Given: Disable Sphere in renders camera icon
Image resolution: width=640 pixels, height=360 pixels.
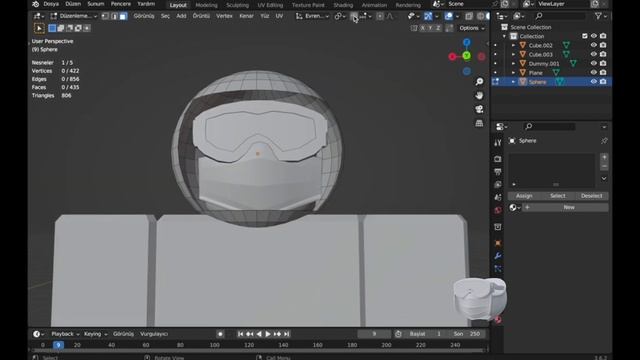Looking at the screenshot, I should tap(603, 82).
